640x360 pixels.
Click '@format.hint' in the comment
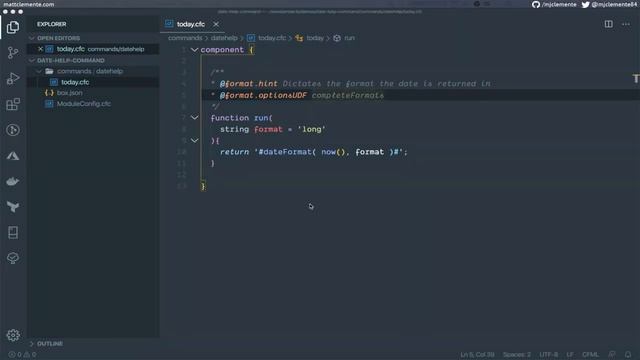coord(249,84)
